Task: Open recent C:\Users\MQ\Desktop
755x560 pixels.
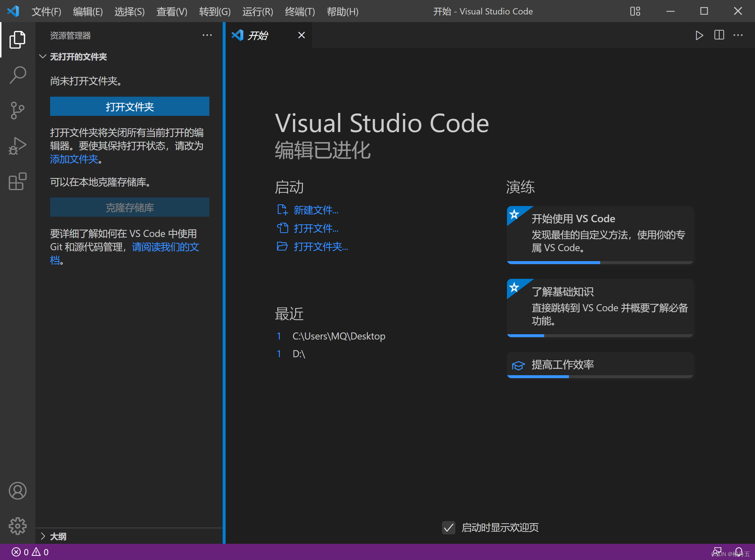Action: (339, 336)
